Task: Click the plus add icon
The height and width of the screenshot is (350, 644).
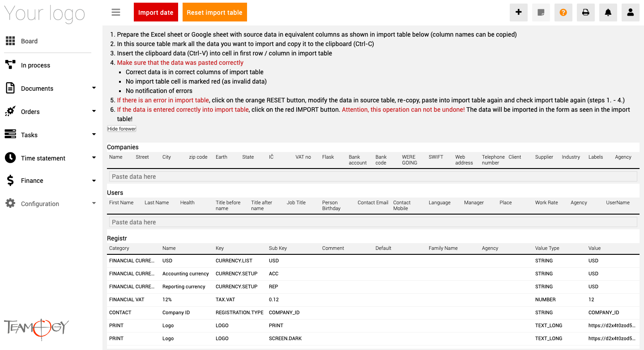Action: (x=519, y=13)
